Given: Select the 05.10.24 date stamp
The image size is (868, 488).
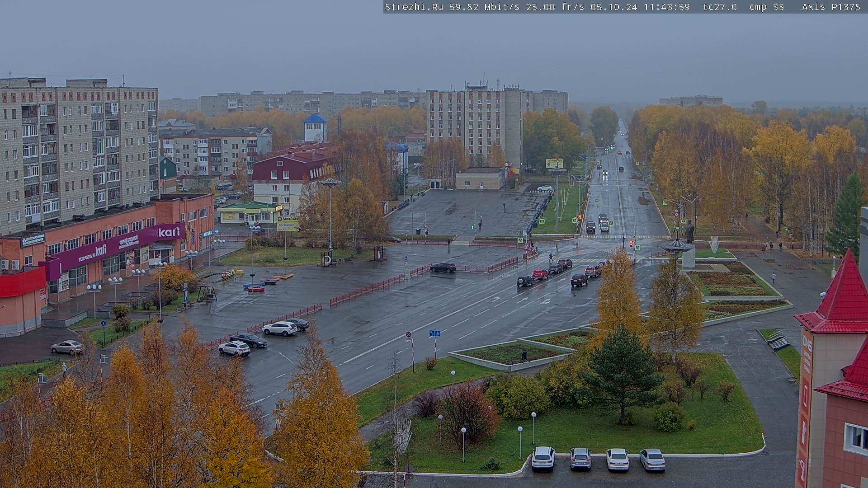Looking at the screenshot, I should coord(613,7).
